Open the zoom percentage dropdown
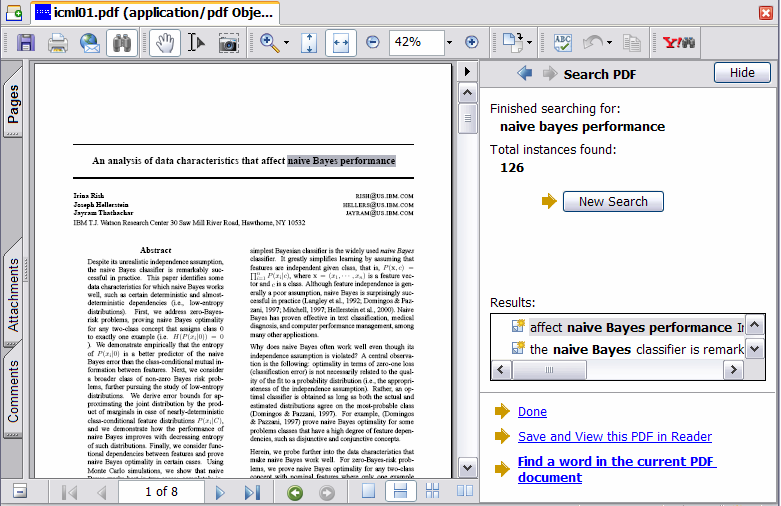This screenshot has width=781, height=506. (x=449, y=42)
